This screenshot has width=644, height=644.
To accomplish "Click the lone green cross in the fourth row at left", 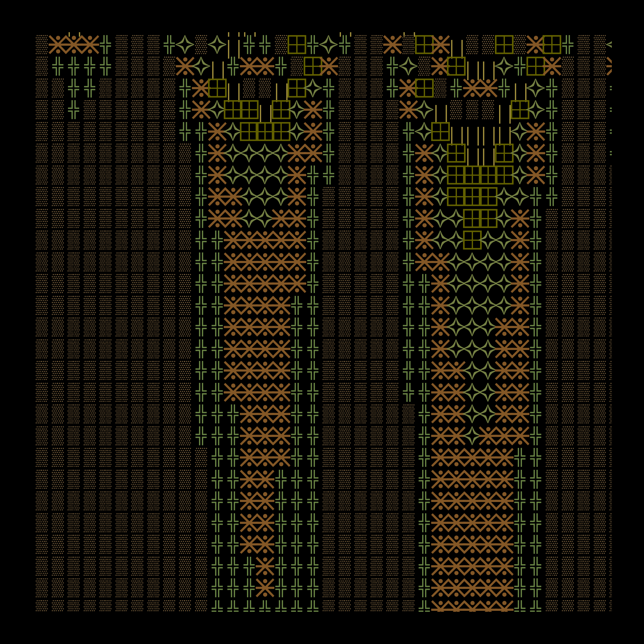I will (x=74, y=109).
